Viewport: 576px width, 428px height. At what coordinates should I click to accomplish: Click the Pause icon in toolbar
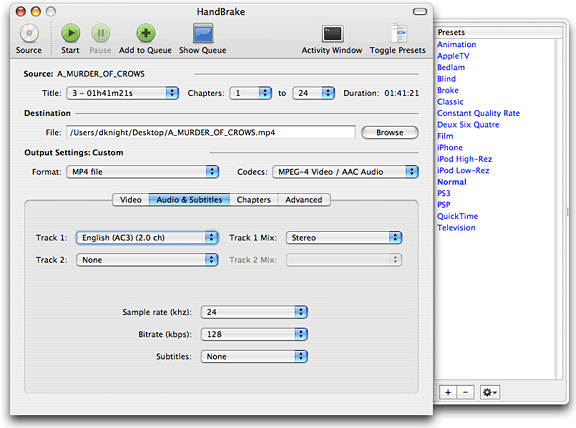(x=100, y=33)
